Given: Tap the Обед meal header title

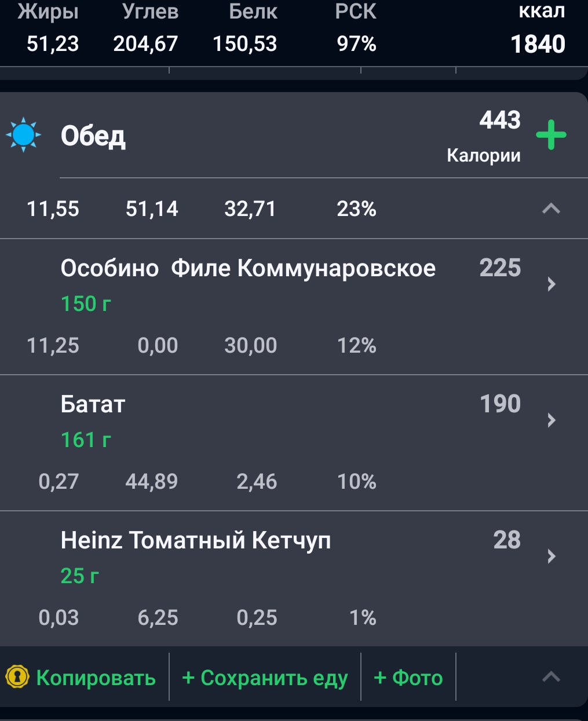Looking at the screenshot, I should (x=93, y=136).
